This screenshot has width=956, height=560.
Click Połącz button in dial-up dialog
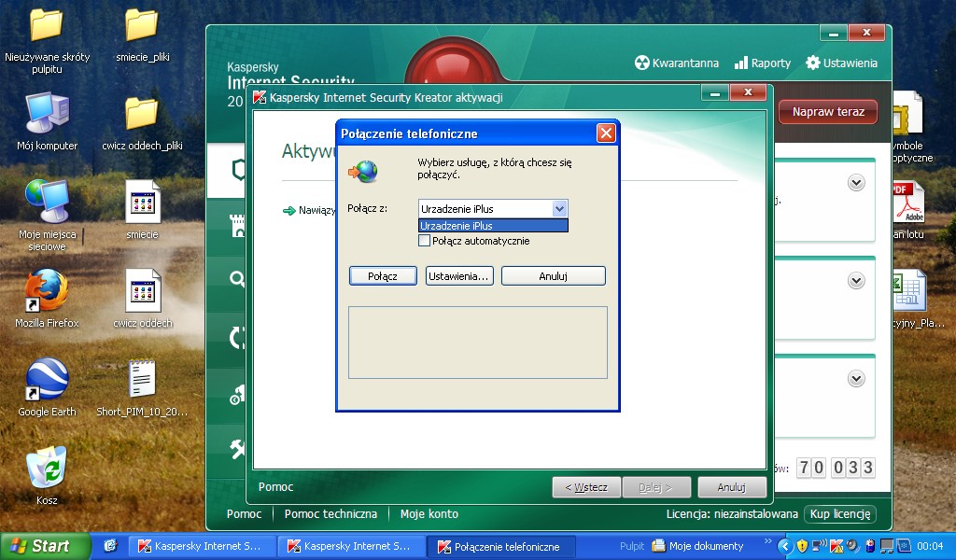coord(383,276)
